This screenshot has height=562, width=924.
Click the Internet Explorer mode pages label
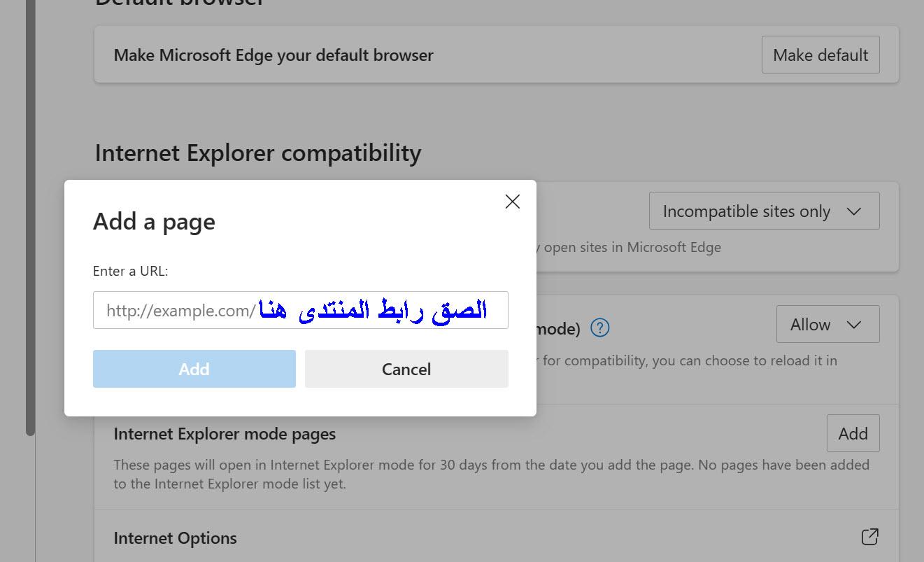coord(225,434)
